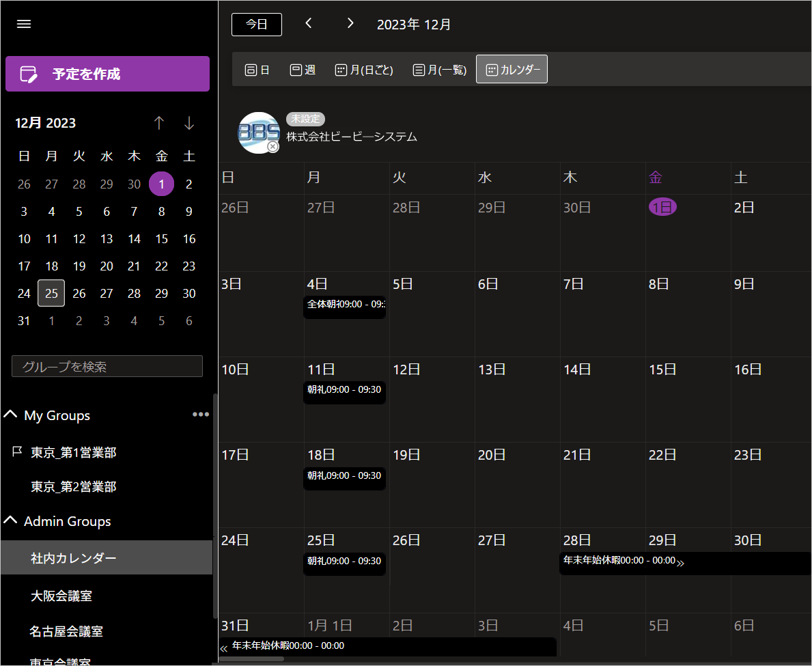Screen dimensions: 812x666
Task: Open the 朝礼 event on the 18日
Action: point(345,478)
